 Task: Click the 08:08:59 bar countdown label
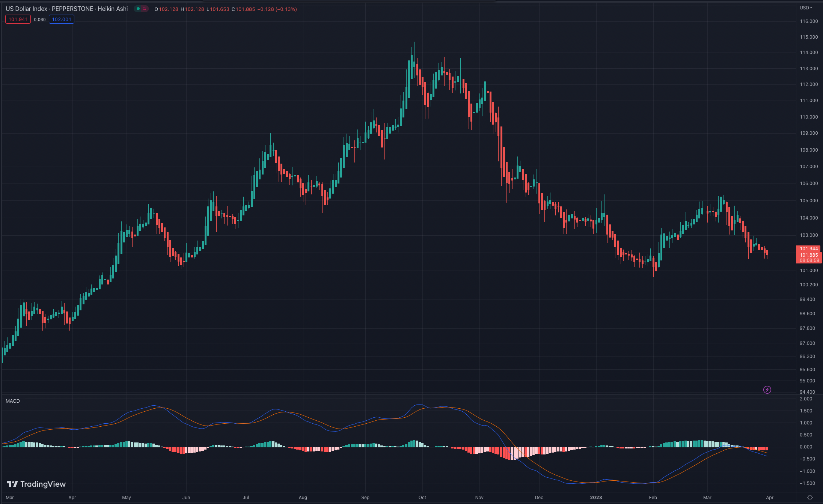click(809, 260)
